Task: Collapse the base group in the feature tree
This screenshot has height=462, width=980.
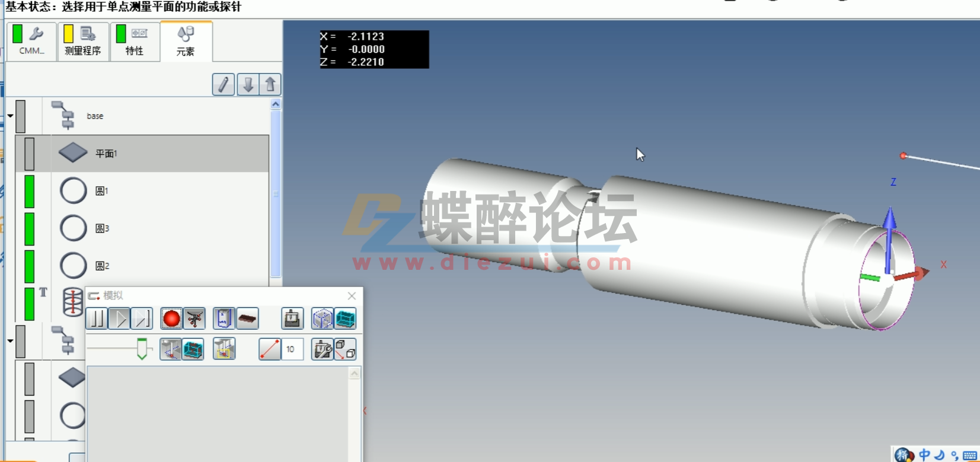Action: click(10, 116)
